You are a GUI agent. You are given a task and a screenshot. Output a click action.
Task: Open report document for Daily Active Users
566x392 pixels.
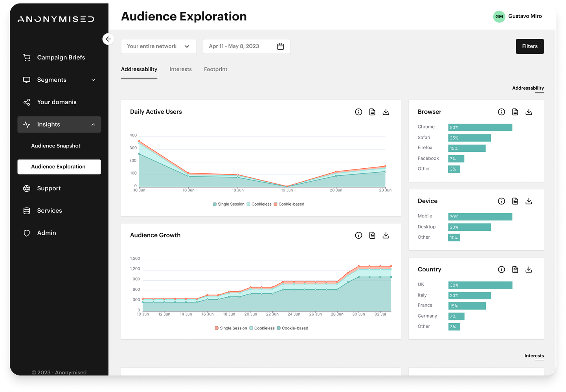372,112
